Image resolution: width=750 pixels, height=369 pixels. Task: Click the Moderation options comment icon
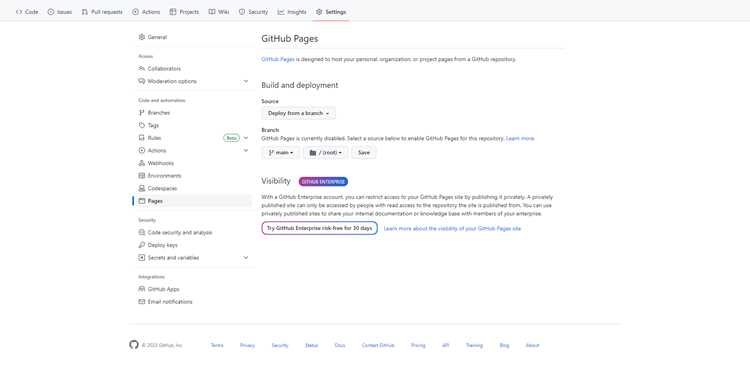pos(142,81)
